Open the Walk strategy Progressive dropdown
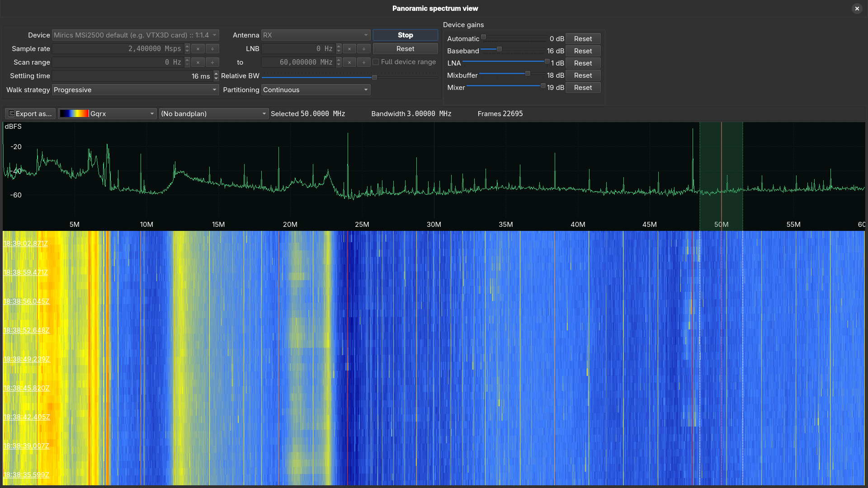This screenshot has width=868, height=488. [x=135, y=90]
